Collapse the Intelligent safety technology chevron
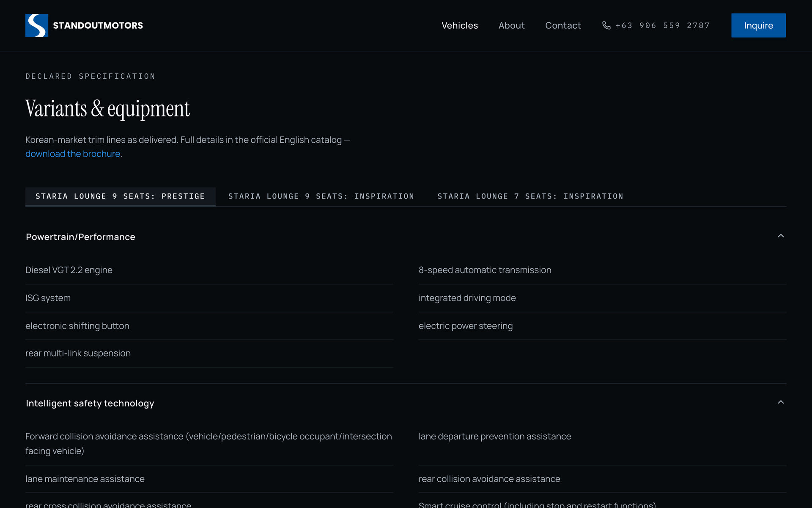The height and width of the screenshot is (508, 812). tap(781, 402)
